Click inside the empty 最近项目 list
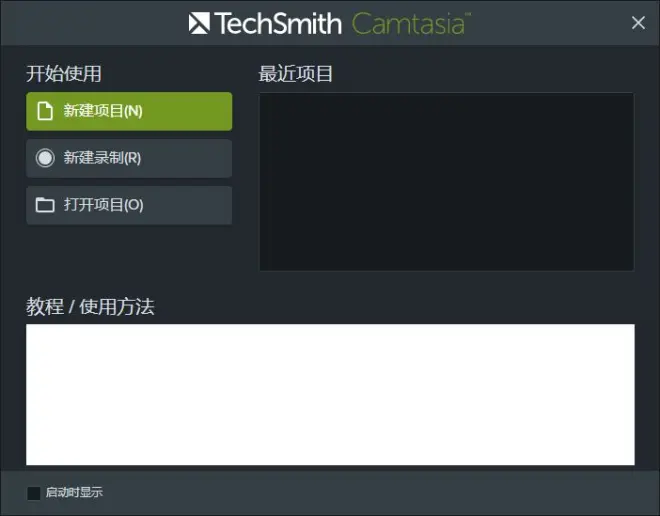Screen dimensions: 660x516 point(447,182)
